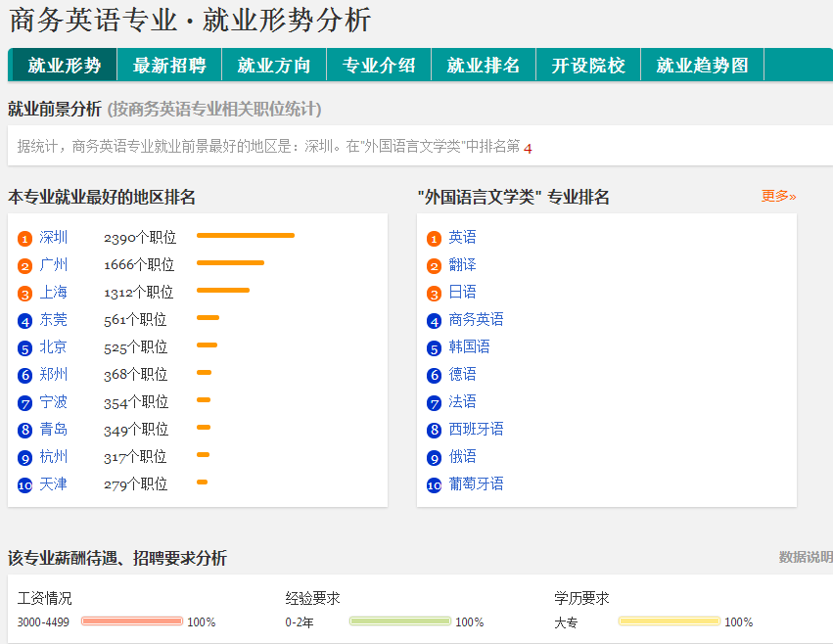
Task: Click the 数据说明 link
Action: click(805, 557)
